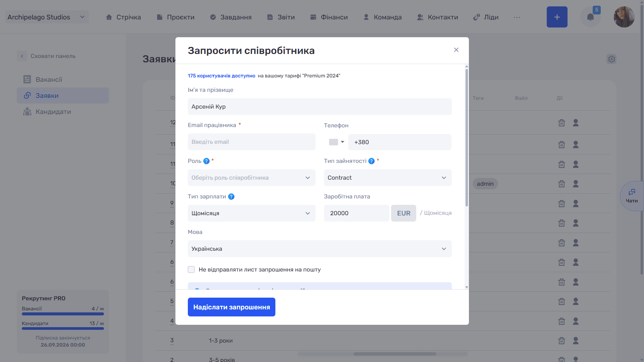Open the Мова Українська dropdown
The image size is (644, 362).
click(x=320, y=249)
